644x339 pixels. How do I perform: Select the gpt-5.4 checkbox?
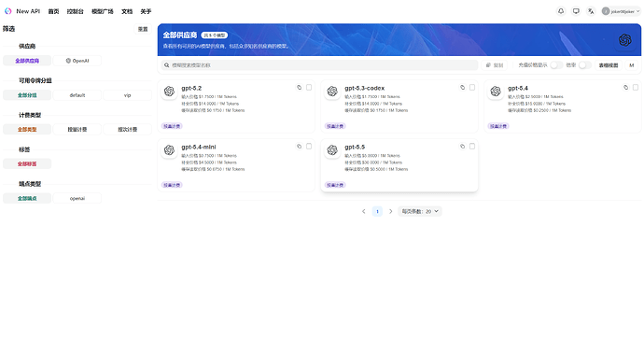(636, 88)
